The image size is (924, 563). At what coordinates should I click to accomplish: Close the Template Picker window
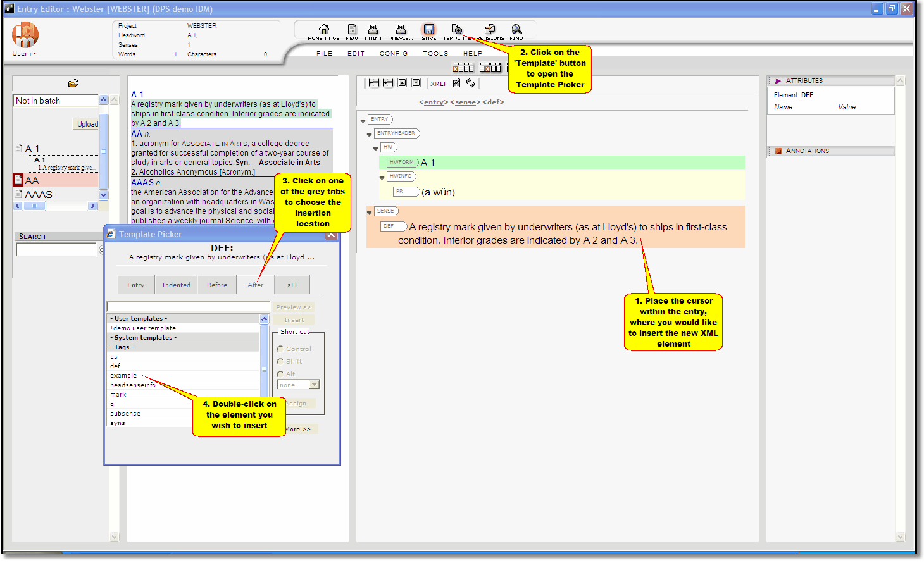point(332,235)
